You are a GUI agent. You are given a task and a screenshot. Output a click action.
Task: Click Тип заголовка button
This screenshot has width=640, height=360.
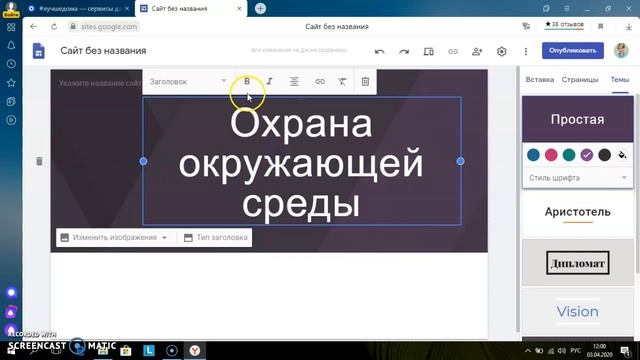pos(216,238)
